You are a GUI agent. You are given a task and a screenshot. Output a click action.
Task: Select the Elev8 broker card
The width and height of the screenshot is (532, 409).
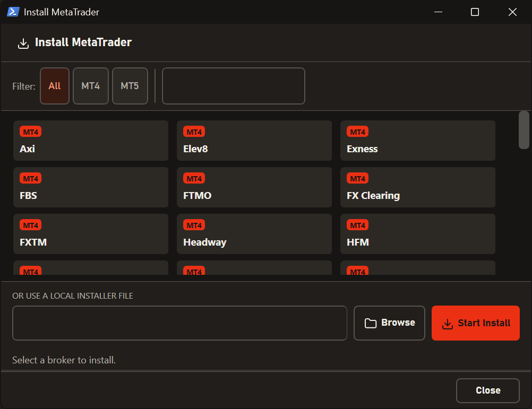(254, 140)
